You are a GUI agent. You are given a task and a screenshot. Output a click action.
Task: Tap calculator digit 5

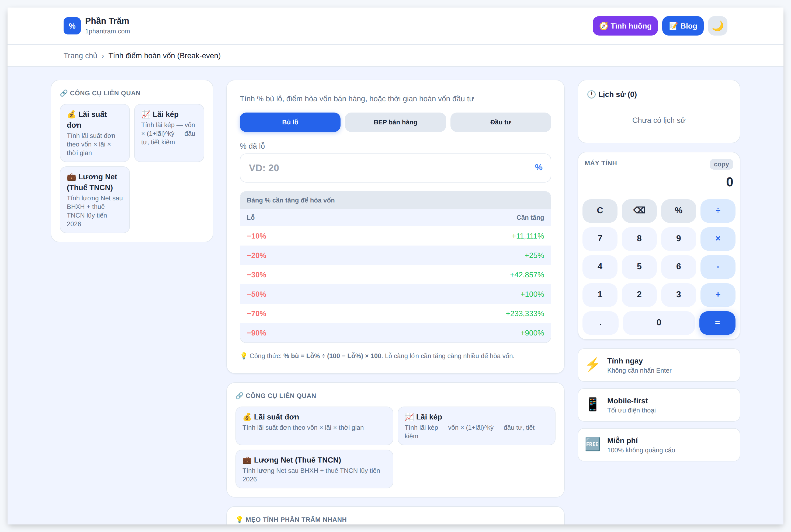[x=639, y=267]
